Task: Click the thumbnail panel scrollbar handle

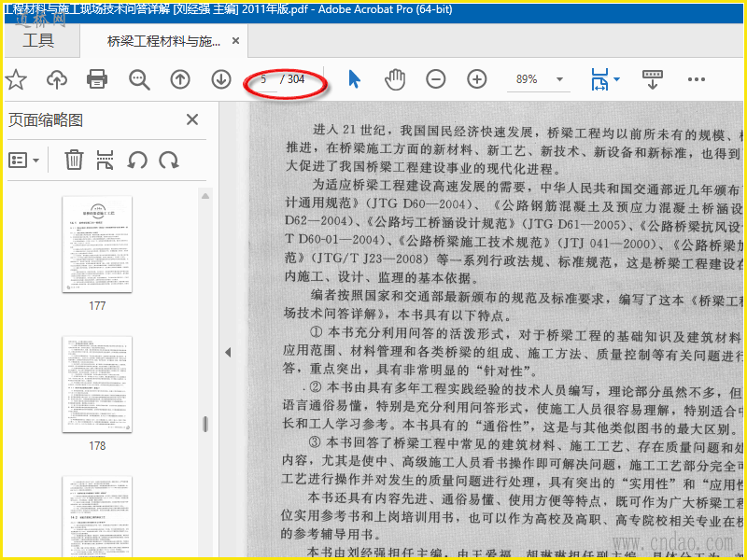Action: coord(205,424)
